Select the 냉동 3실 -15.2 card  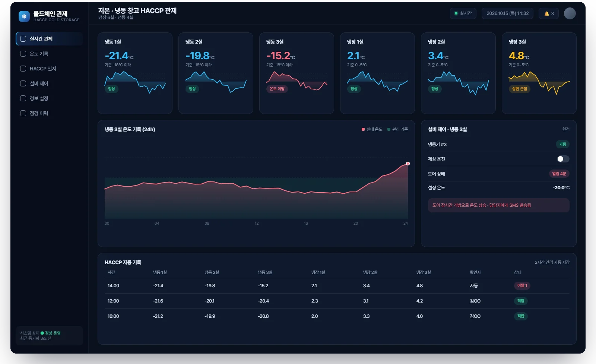pyautogui.click(x=297, y=73)
